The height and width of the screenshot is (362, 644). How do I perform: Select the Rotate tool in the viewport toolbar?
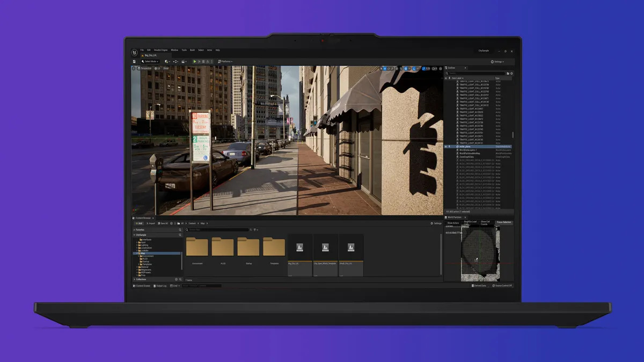click(388, 68)
